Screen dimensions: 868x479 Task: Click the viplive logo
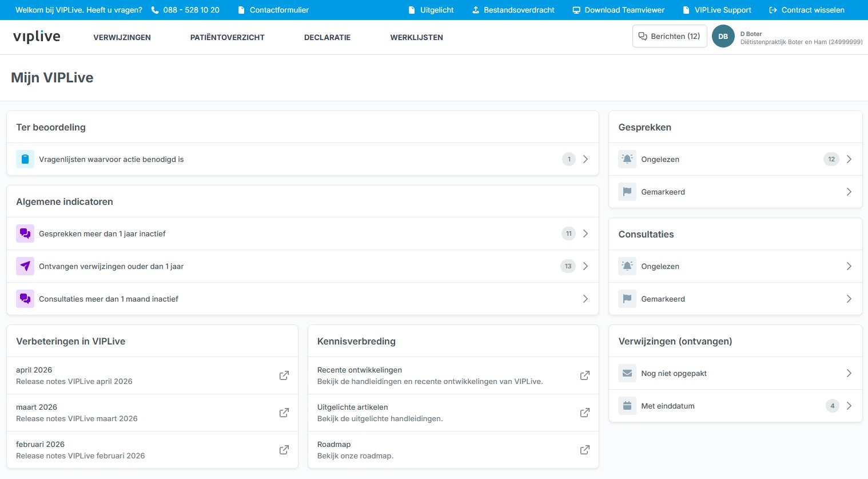pyautogui.click(x=37, y=37)
